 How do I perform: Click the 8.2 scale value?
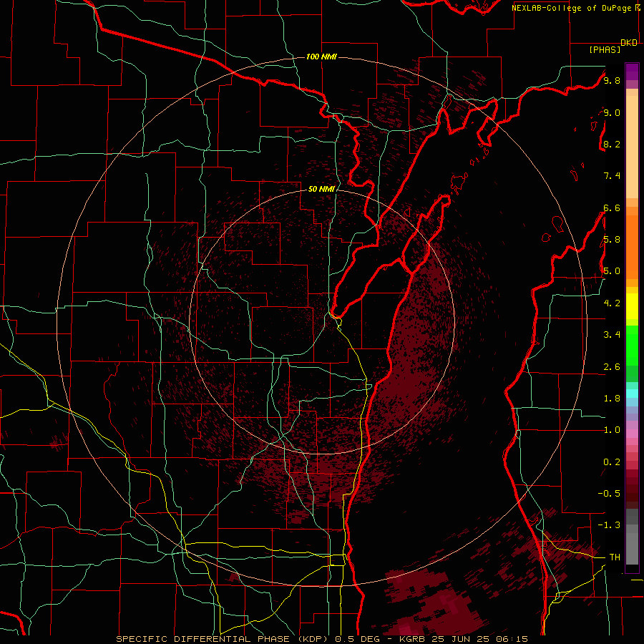[612, 144]
